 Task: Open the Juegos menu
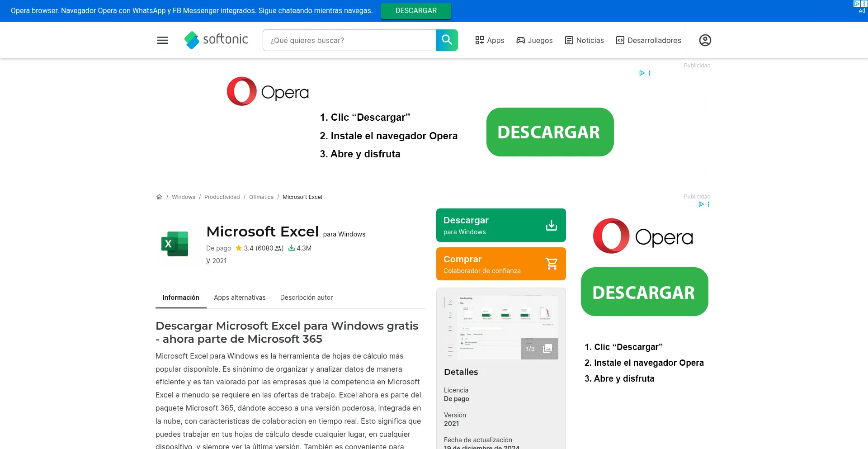coord(534,40)
